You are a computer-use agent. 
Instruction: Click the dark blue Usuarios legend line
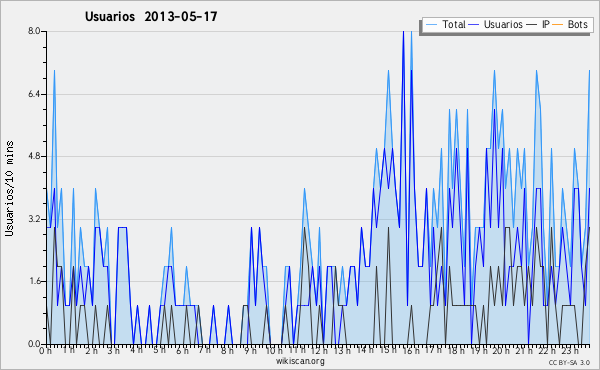point(474,25)
